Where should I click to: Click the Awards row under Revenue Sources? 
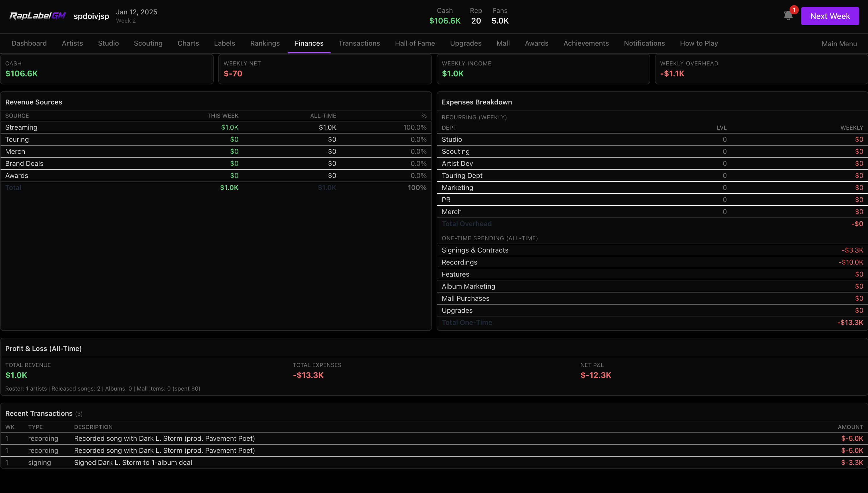pos(216,175)
